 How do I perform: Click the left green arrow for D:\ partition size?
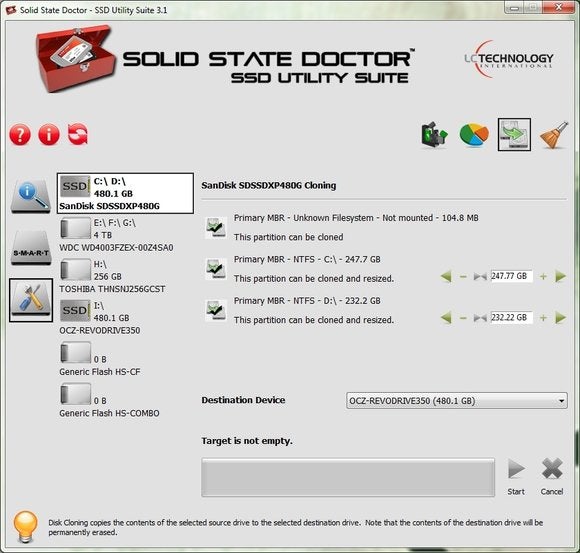446,318
